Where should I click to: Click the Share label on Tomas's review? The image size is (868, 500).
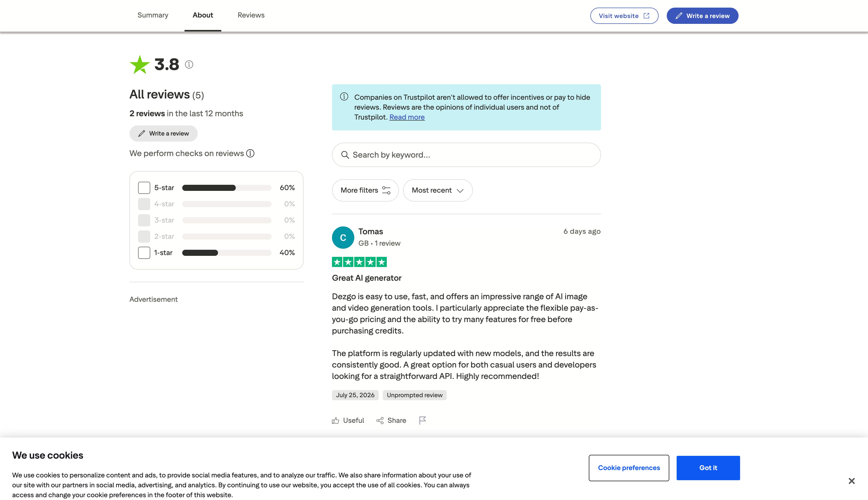(397, 421)
